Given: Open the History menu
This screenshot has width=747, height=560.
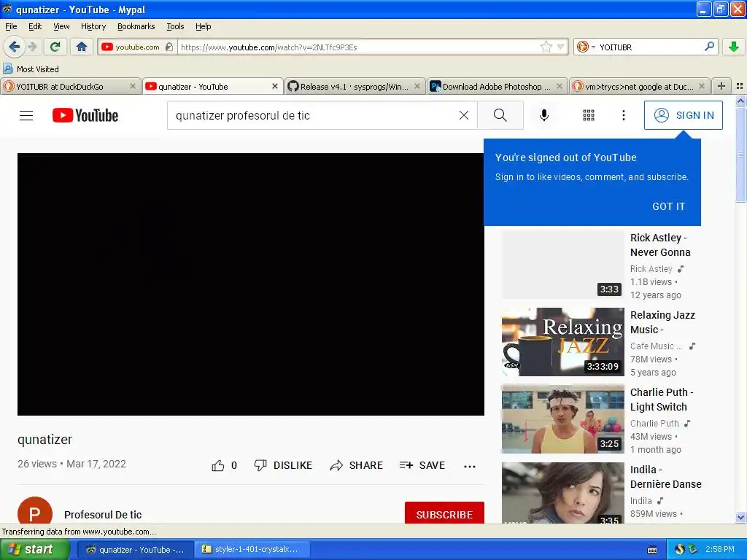Looking at the screenshot, I should 93,26.
